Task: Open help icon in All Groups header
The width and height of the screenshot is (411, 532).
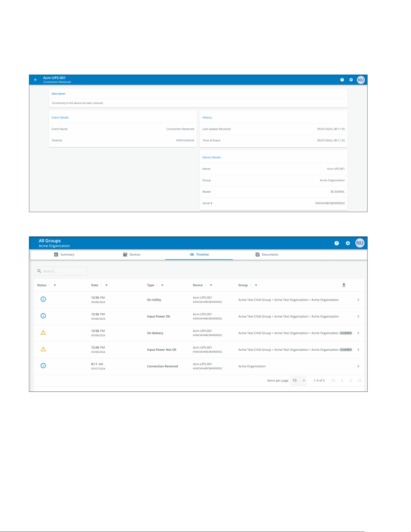Action: click(337, 243)
